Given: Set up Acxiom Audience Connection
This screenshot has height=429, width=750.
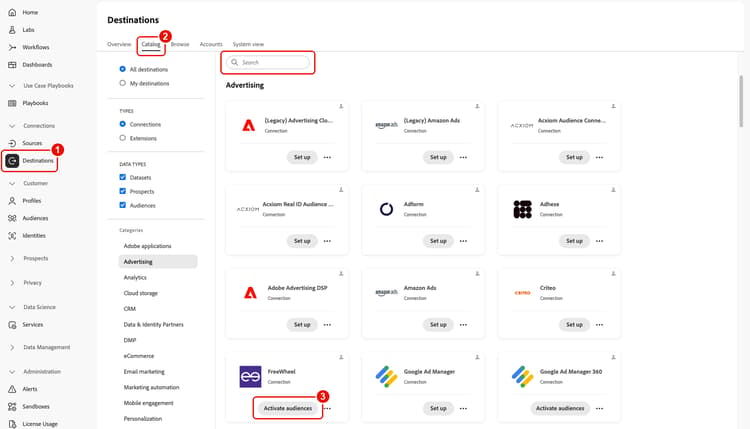Looking at the screenshot, I should pyautogui.click(x=574, y=157).
